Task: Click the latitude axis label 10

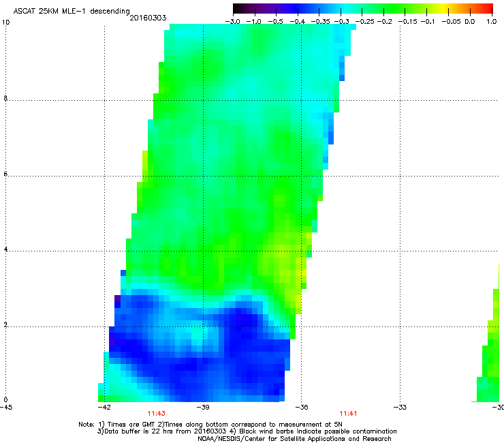Action: (5, 22)
